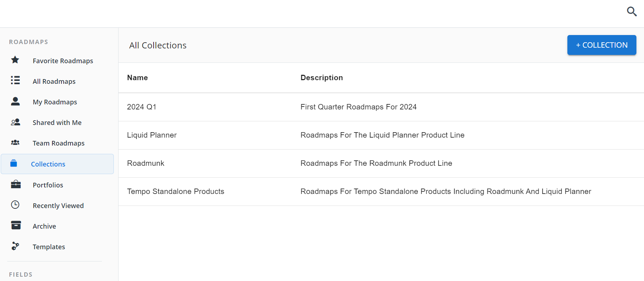Click the Archive box icon
The image size is (644, 281).
[16, 225]
